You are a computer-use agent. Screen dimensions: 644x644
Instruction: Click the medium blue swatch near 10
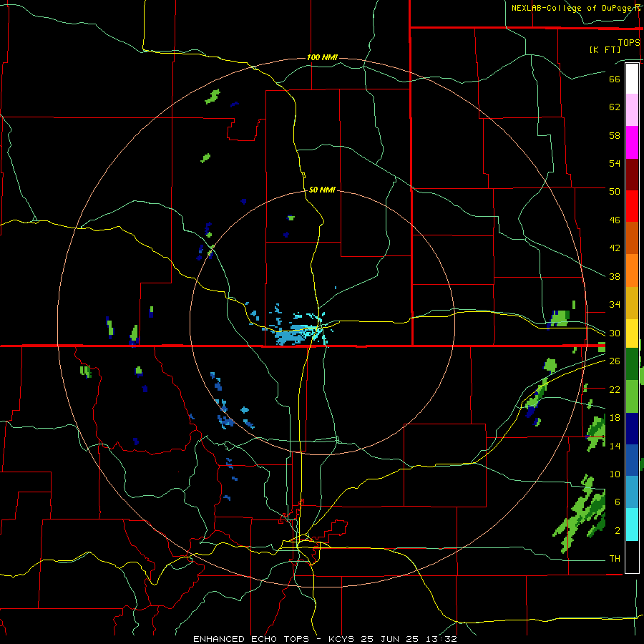[x=632, y=460]
